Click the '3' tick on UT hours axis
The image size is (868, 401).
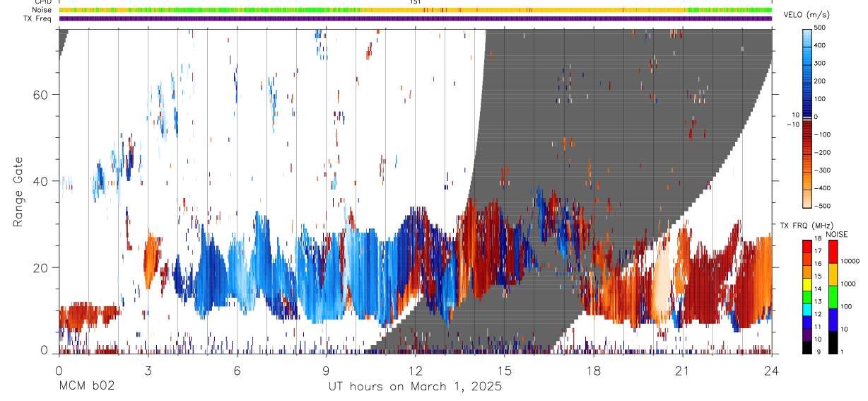pyautogui.click(x=148, y=371)
